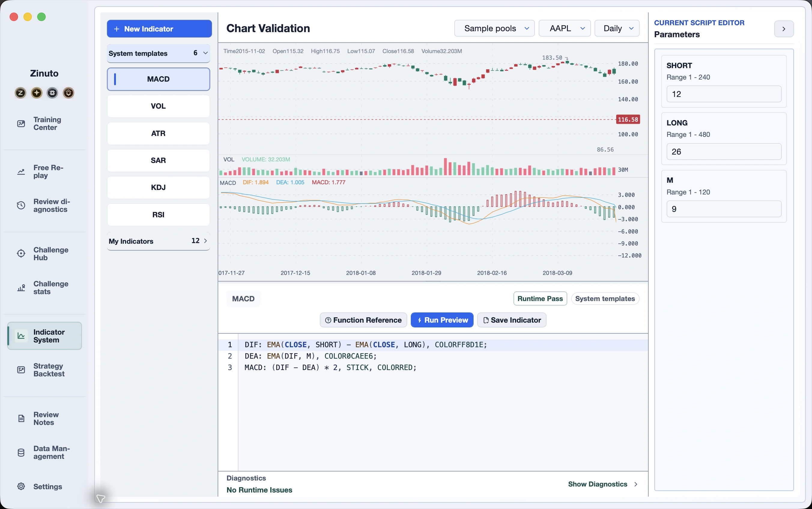The width and height of the screenshot is (812, 509).
Task: Collapse the System templates list
Action: pos(205,53)
